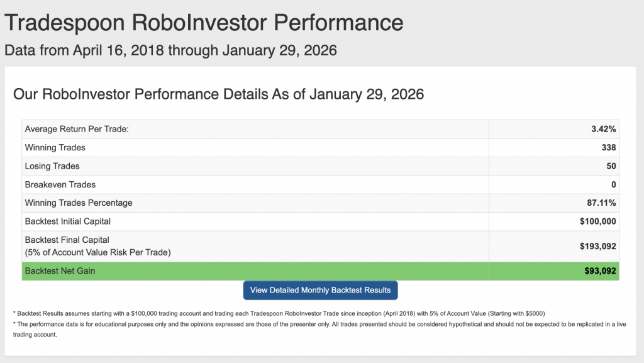
Task: Click the data date range subtitle
Action: pos(170,50)
